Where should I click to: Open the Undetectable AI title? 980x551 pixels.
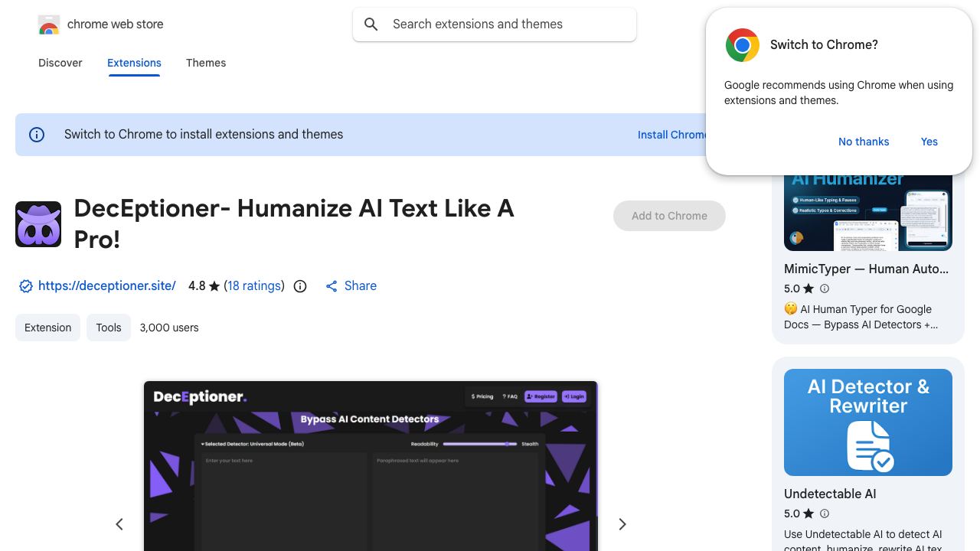(830, 494)
